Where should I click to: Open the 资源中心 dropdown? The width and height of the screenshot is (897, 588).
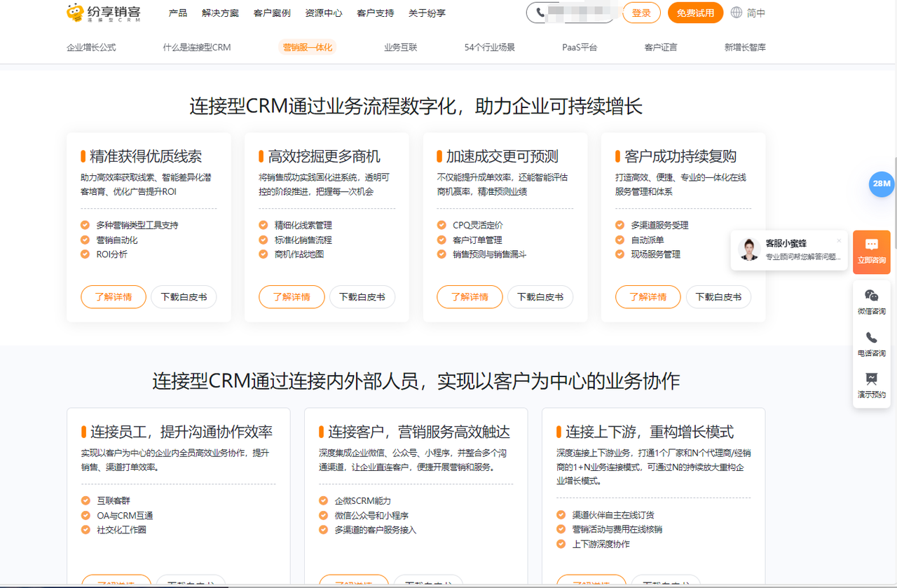point(323,13)
